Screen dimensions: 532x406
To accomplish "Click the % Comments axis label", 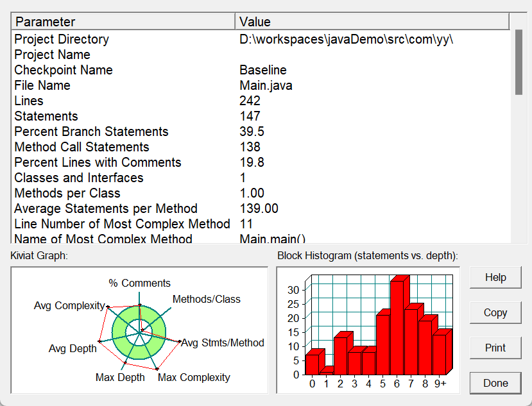I will [139, 283].
